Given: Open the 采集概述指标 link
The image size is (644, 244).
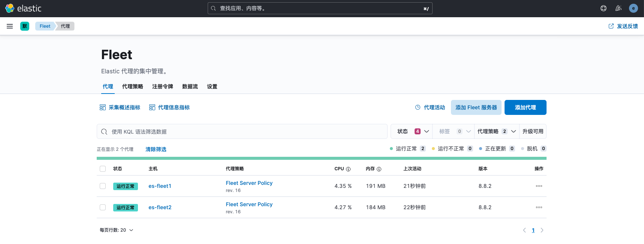Looking at the screenshot, I should (x=124, y=107).
